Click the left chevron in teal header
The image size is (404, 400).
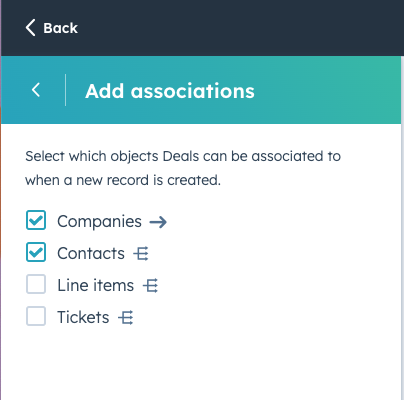pos(36,90)
